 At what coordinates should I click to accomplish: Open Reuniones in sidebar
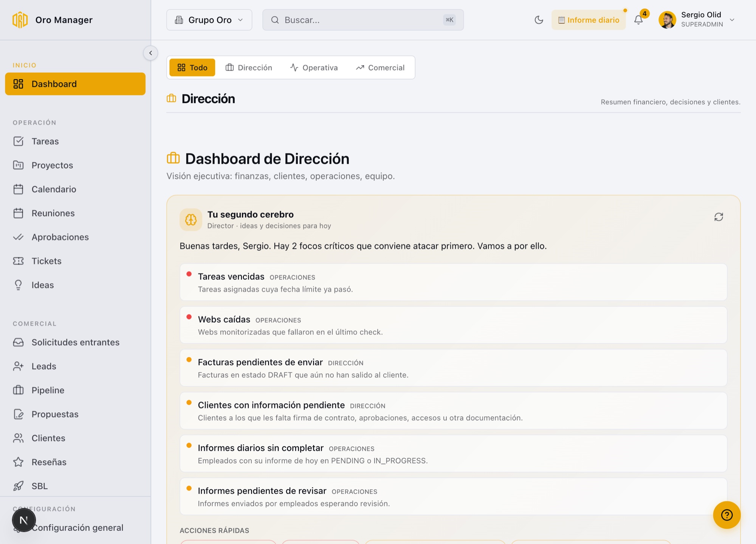pos(75,213)
